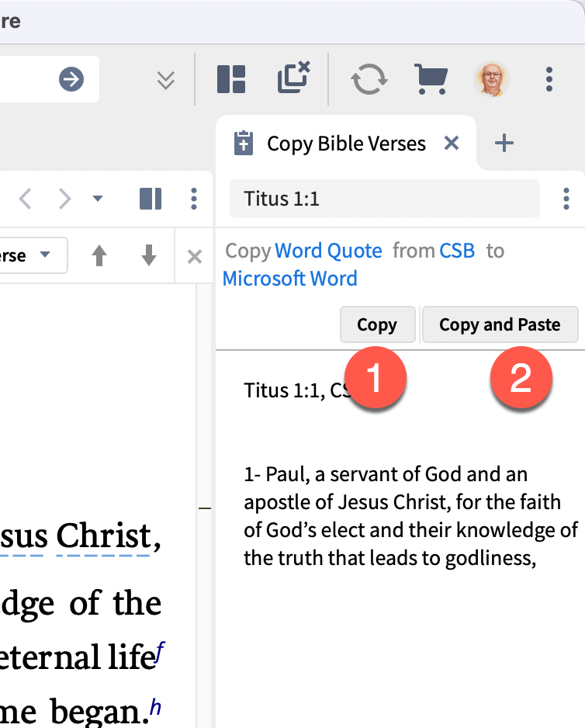Add a new tab with plus
The width and height of the screenshot is (585, 728).
[x=504, y=143]
